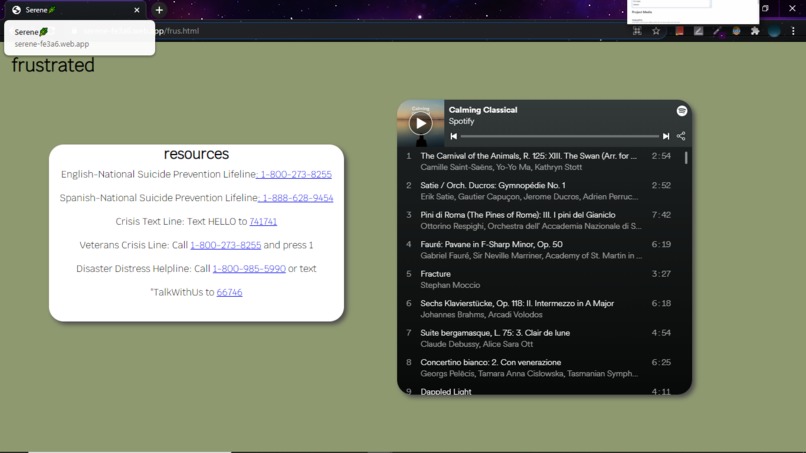806x453 pixels.
Task: Play the Calming Classical playlist
Action: [x=420, y=123]
